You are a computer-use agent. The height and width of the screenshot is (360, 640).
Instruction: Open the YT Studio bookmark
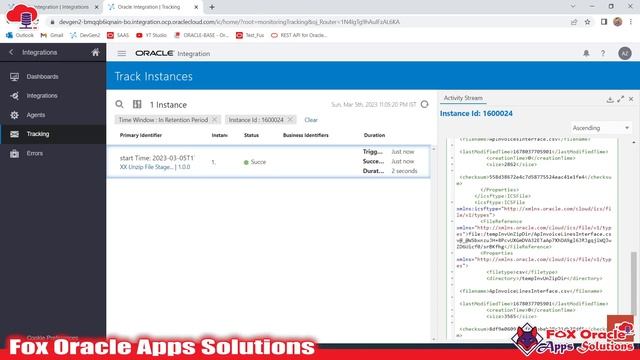pyautogui.click(x=151, y=36)
